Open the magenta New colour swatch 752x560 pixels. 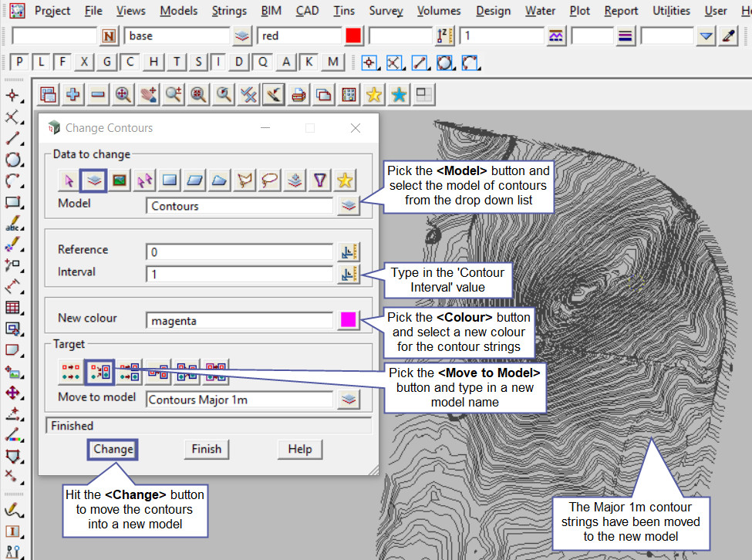[349, 320]
